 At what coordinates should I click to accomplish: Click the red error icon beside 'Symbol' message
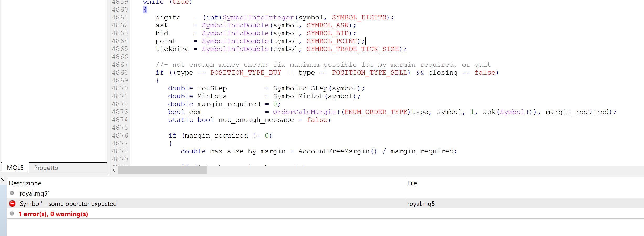(x=12, y=203)
